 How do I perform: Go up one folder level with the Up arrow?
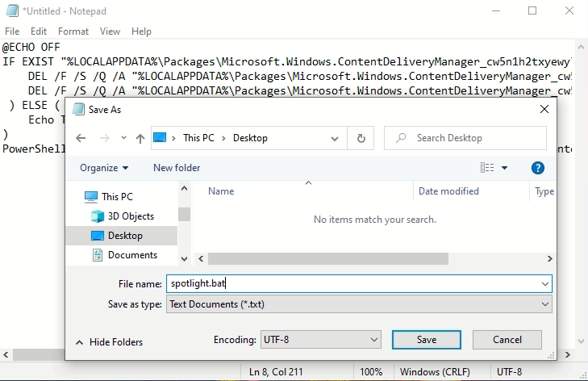coord(140,138)
